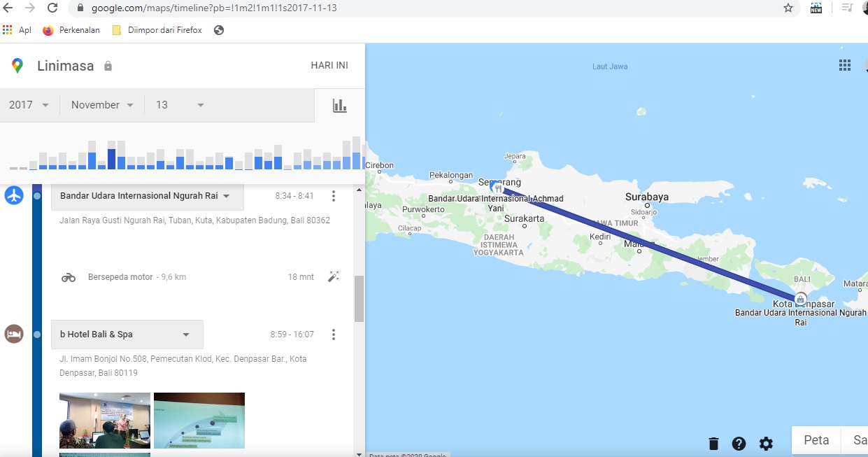Click HARI INI button
The width and height of the screenshot is (868, 457).
click(329, 65)
